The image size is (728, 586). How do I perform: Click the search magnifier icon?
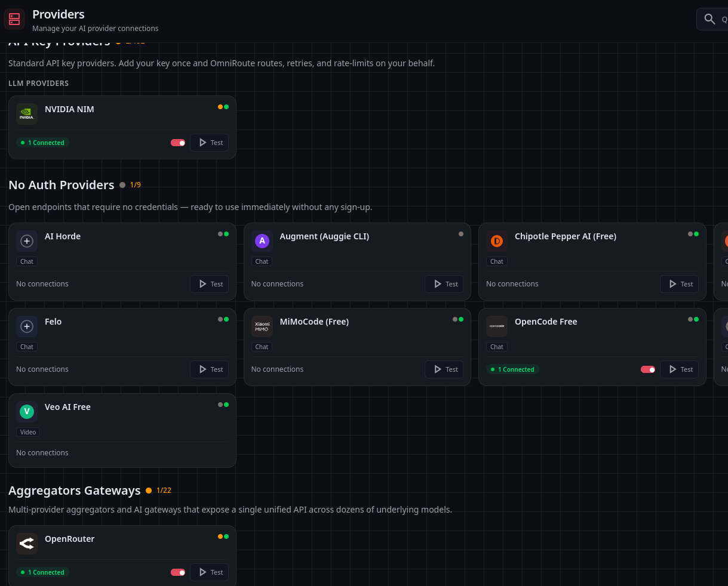709,19
